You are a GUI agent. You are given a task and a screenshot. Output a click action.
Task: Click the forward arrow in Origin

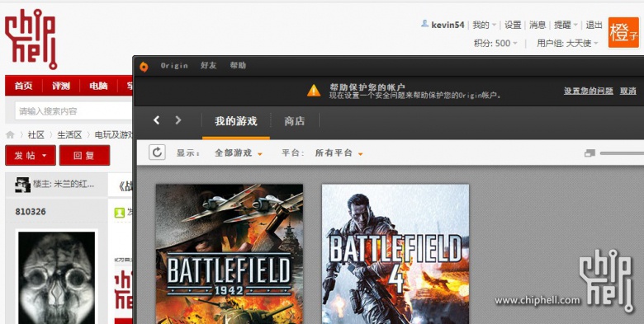(x=178, y=120)
